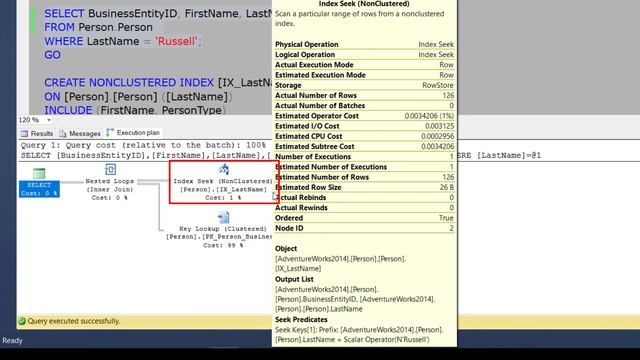This screenshot has width=640, height=360.
Task: Click the 'Index Seek (NonClustered)' tooltip title
Action: click(x=364, y=4)
